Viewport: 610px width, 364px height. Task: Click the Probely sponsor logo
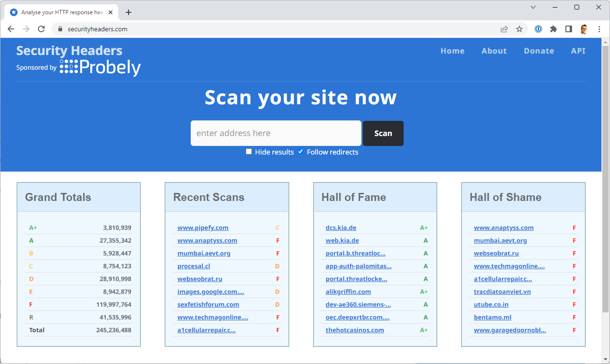[100, 67]
